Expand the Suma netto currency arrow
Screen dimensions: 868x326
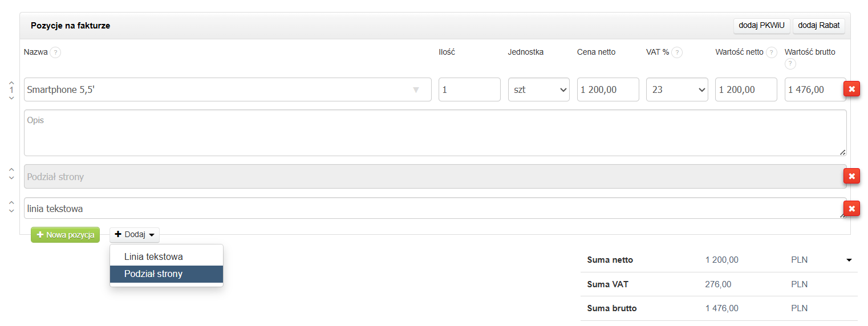849,260
